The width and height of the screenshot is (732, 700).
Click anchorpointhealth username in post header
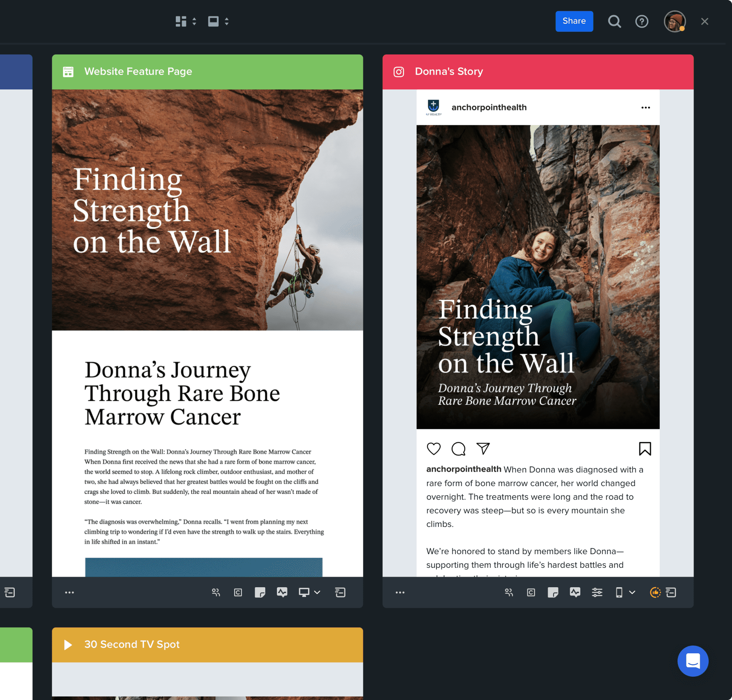489,107
